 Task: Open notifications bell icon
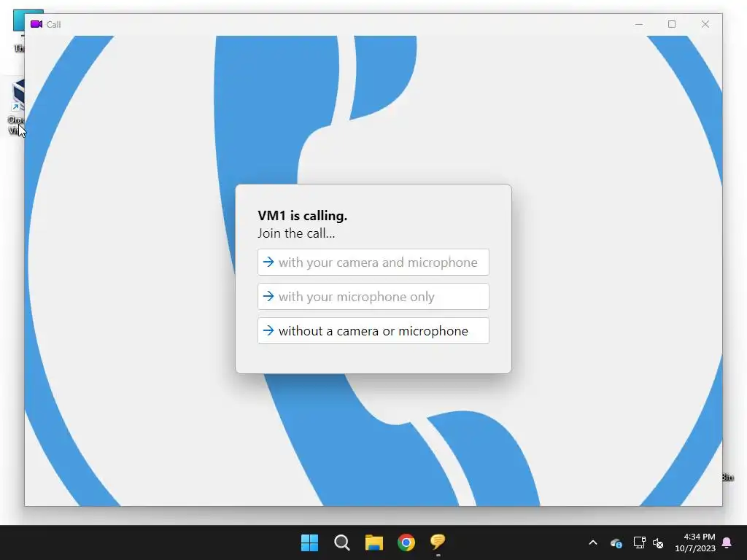(x=727, y=542)
